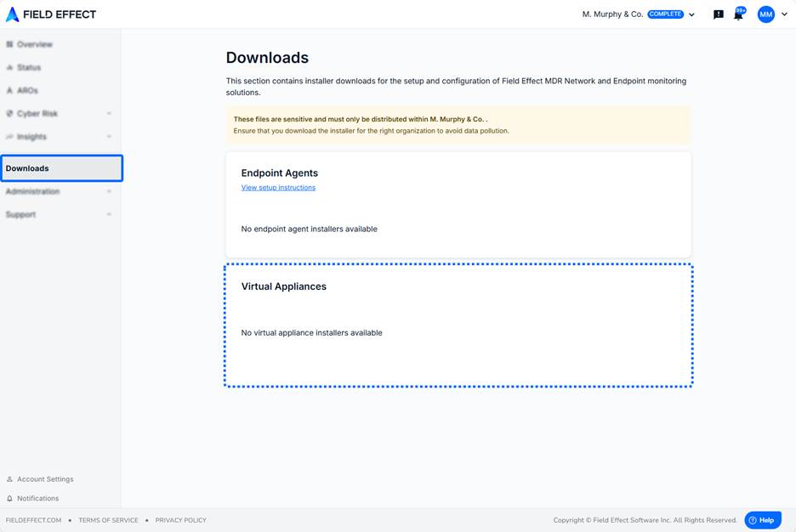Image resolution: width=796 pixels, height=532 pixels.
Task: Click the COMPLETE status badge
Action: [x=666, y=14]
